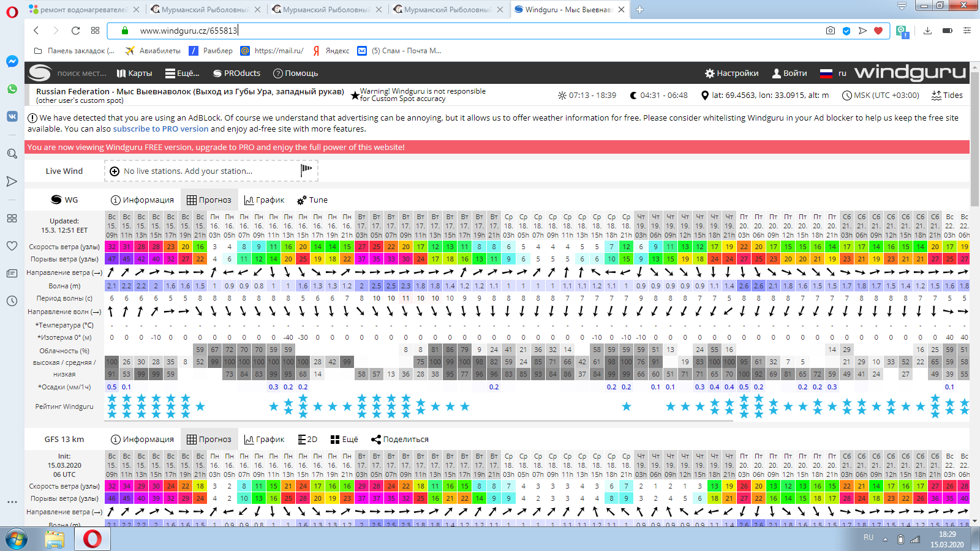Click the subscribe to PRO version link
This screenshot has width=980, height=551.
(x=160, y=129)
